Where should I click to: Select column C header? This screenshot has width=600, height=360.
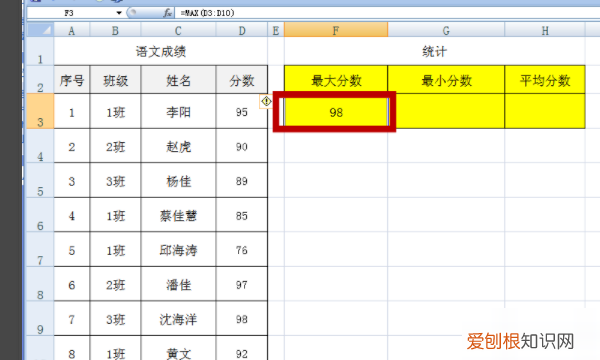click(178, 30)
